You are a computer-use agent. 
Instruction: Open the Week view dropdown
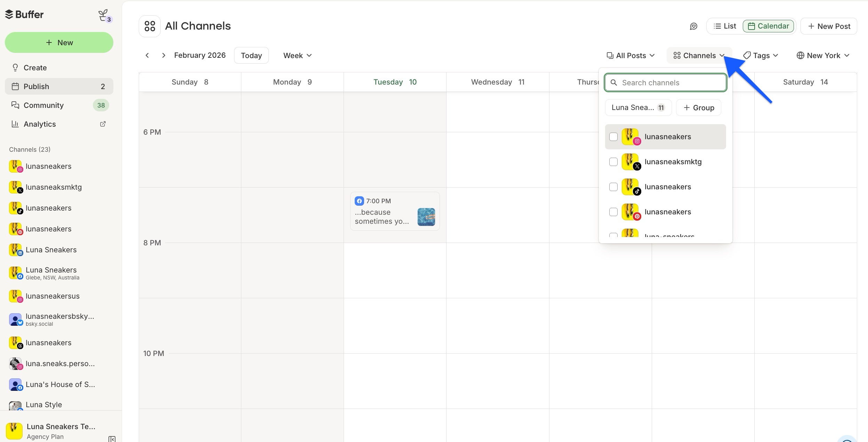(297, 55)
